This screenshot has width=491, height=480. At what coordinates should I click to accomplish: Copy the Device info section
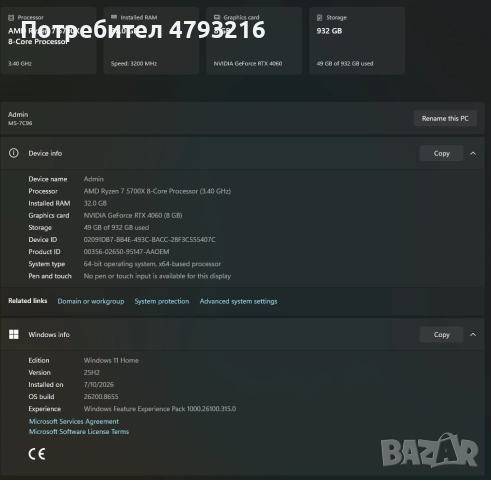441,153
